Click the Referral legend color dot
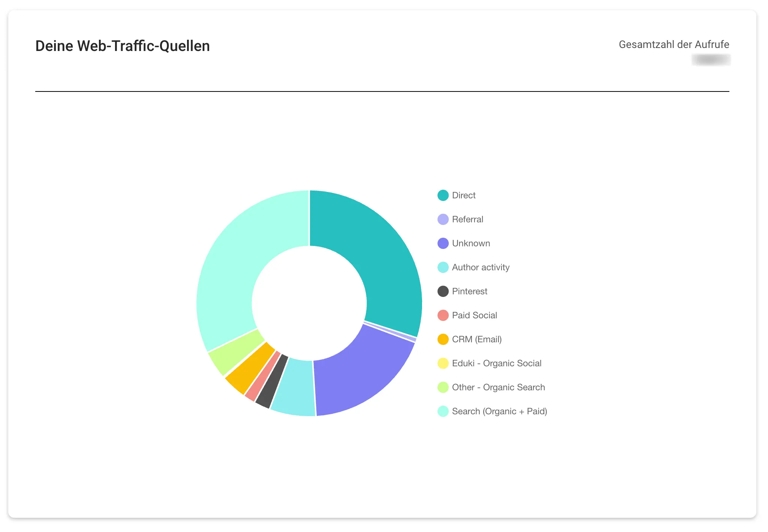This screenshot has width=768, height=532. [x=443, y=219]
